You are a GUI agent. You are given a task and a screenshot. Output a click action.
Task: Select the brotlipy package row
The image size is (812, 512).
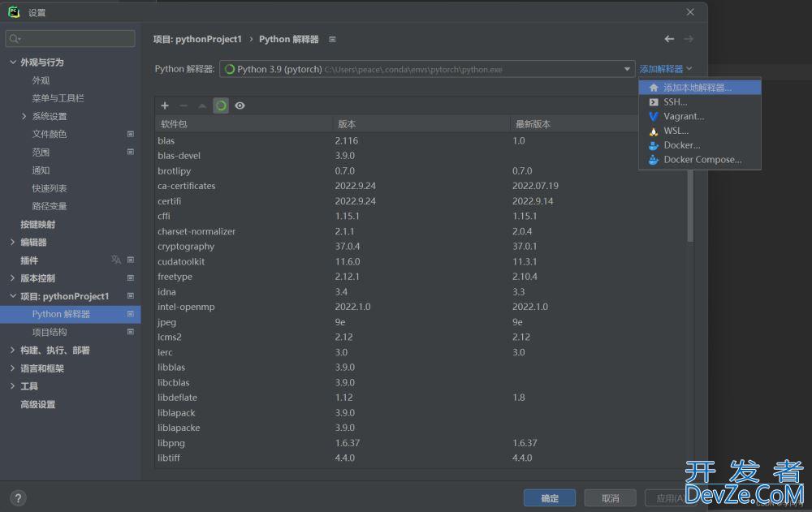click(421, 171)
